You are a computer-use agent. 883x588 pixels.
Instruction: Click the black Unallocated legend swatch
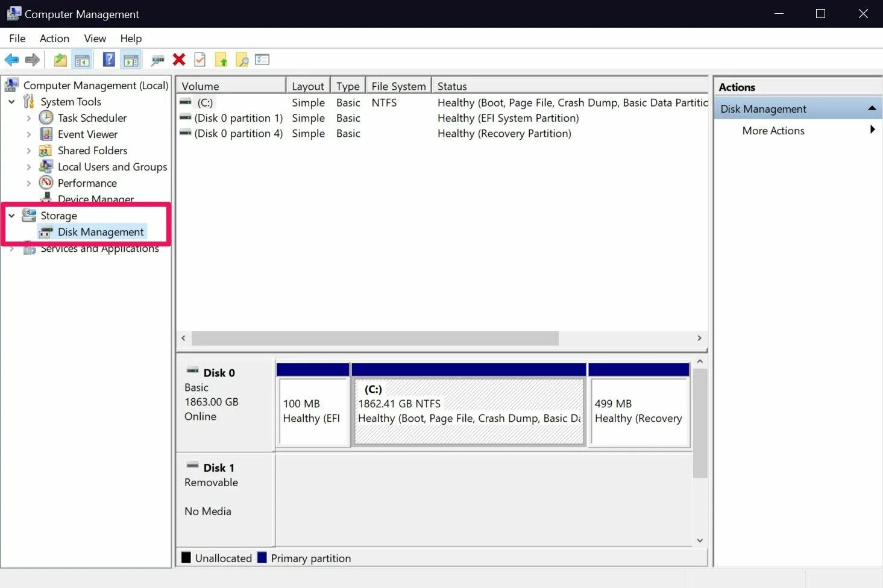click(186, 557)
